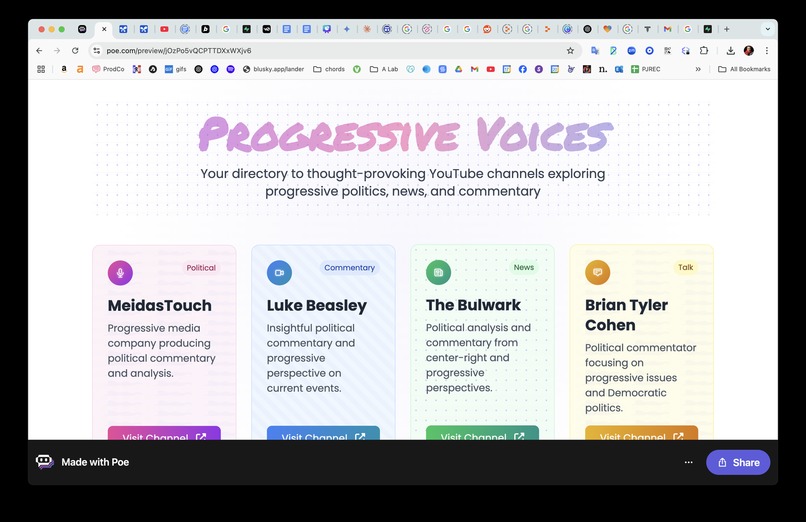This screenshot has height=522, width=806.
Task: Open the Amazon bookmark icon
Action: [64, 69]
